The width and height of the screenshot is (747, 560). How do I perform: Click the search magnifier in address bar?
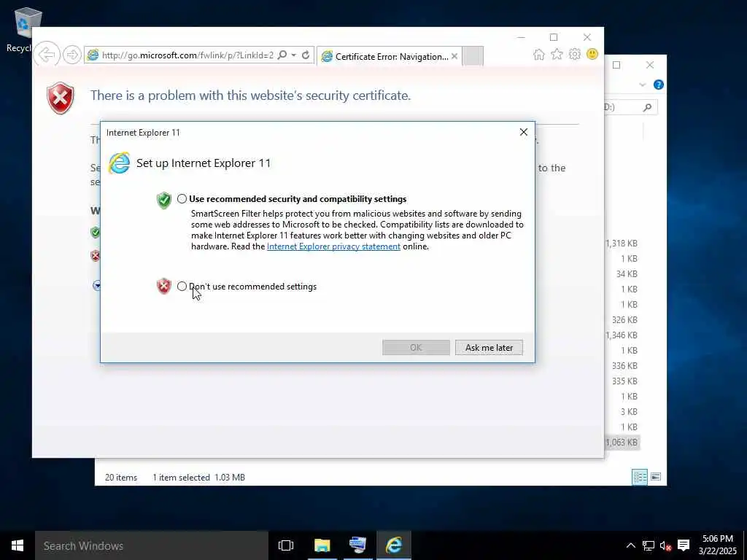282,55
